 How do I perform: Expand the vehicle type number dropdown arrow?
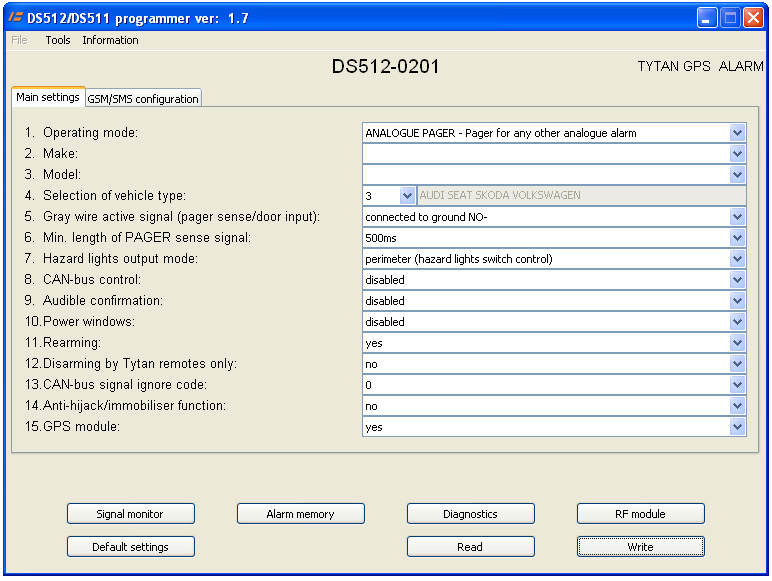(x=407, y=195)
